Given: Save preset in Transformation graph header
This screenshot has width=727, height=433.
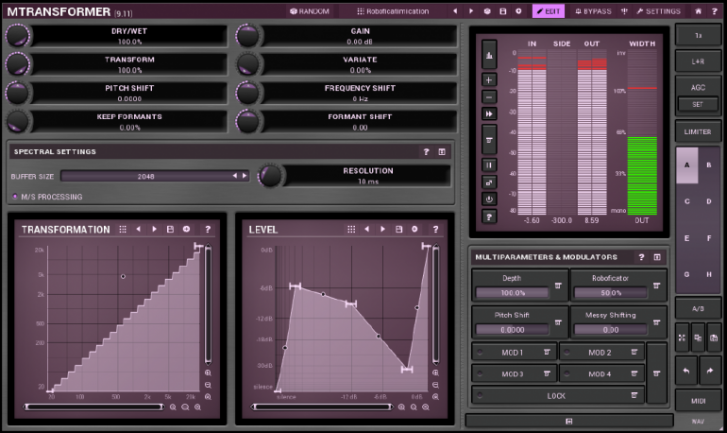Looking at the screenshot, I should (170, 229).
